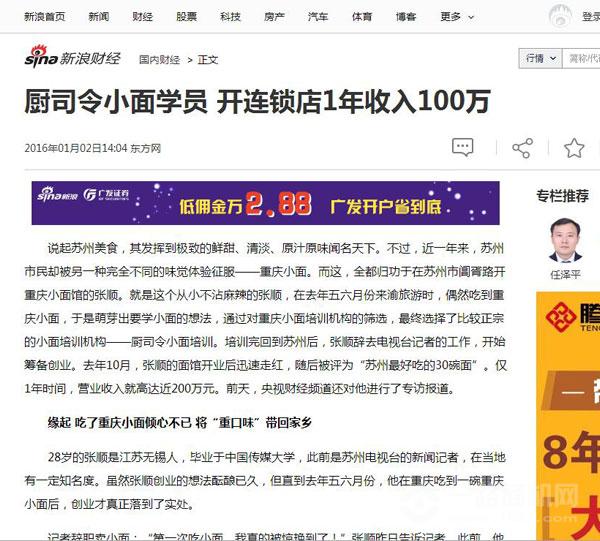Select 科技 in the top navigation bar
The height and width of the screenshot is (541, 600).
(230, 17)
